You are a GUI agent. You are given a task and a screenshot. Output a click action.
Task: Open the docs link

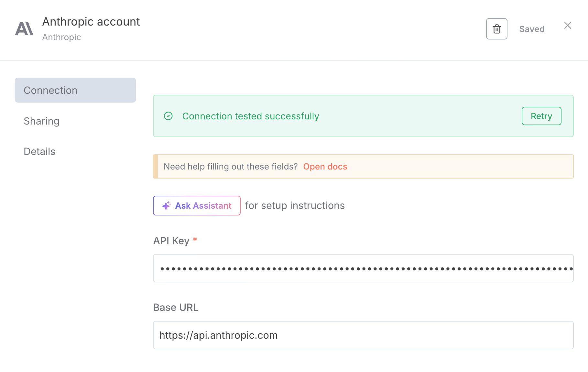(325, 167)
